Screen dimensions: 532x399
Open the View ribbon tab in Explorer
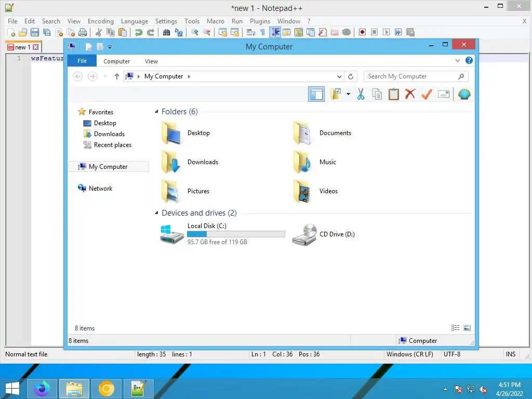[151, 61]
